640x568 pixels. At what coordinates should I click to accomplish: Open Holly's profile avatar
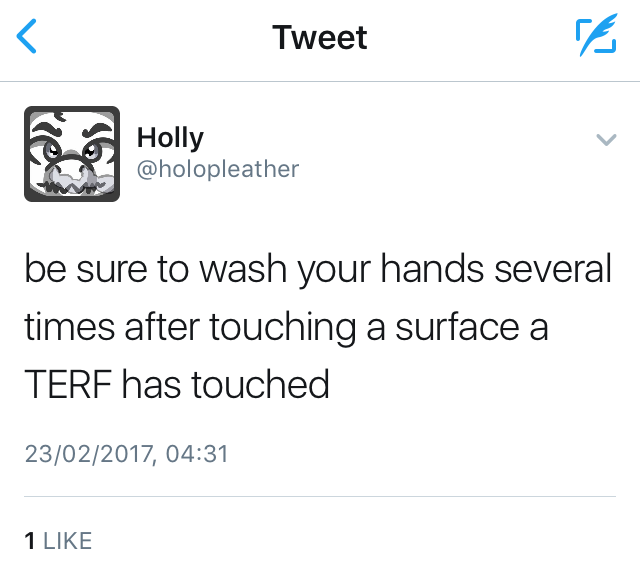coord(71,154)
